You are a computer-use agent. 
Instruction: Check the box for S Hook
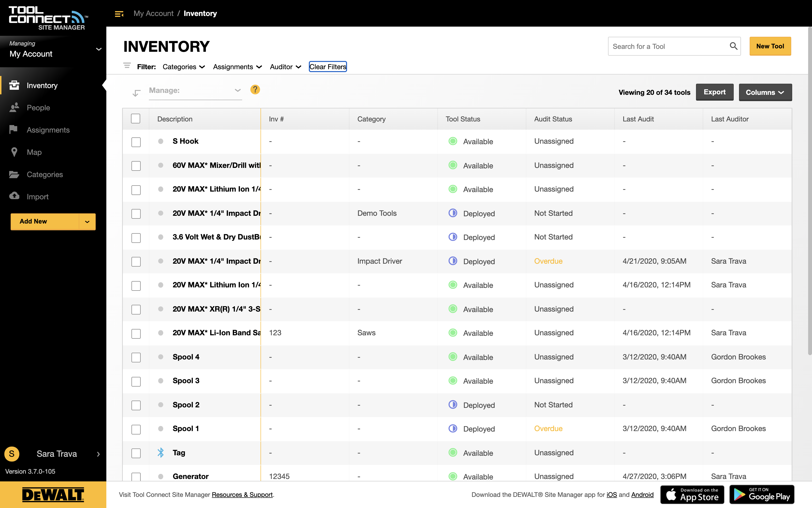136,142
